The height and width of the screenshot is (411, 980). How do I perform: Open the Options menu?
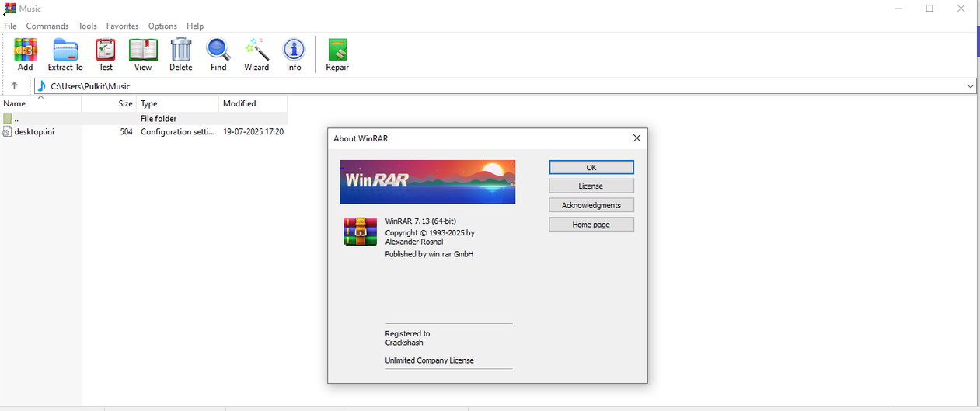pos(162,26)
